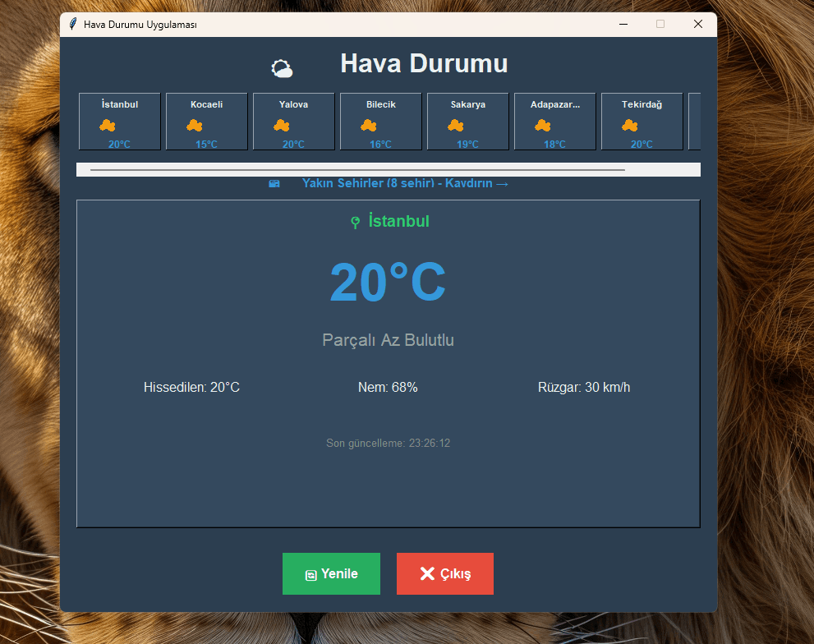Click the weather icon in the Yalova card

282,125
